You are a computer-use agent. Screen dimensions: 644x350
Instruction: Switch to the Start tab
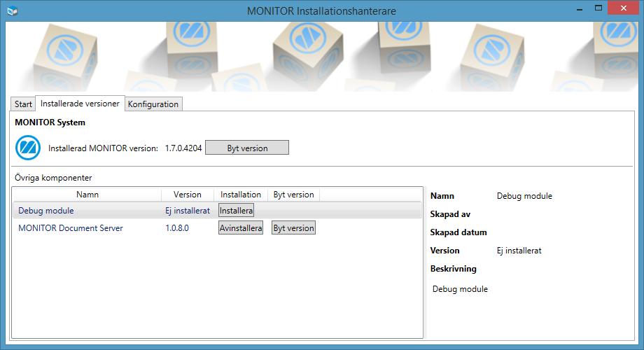(23, 104)
